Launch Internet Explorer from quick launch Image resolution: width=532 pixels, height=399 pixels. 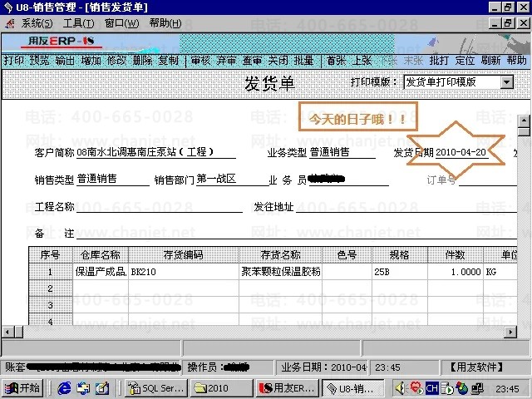[64, 388]
